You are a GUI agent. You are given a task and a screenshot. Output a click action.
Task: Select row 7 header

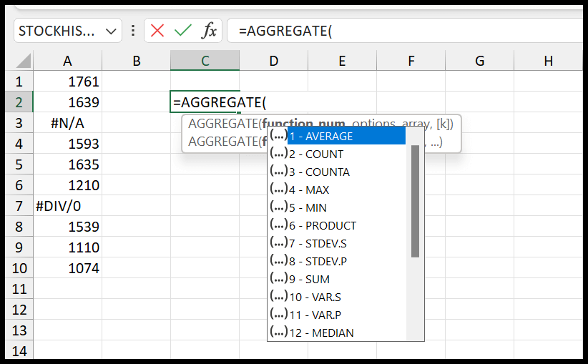[19, 206]
